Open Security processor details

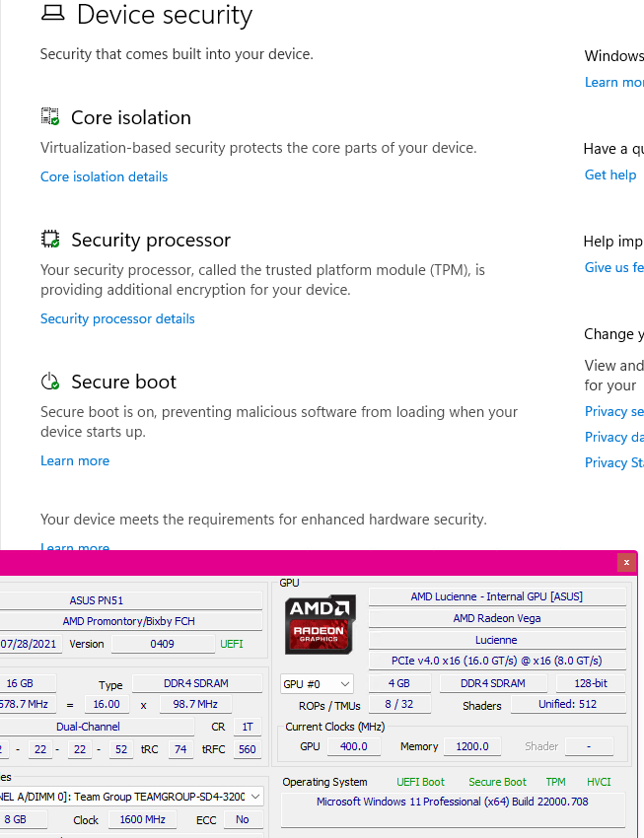pos(117,318)
